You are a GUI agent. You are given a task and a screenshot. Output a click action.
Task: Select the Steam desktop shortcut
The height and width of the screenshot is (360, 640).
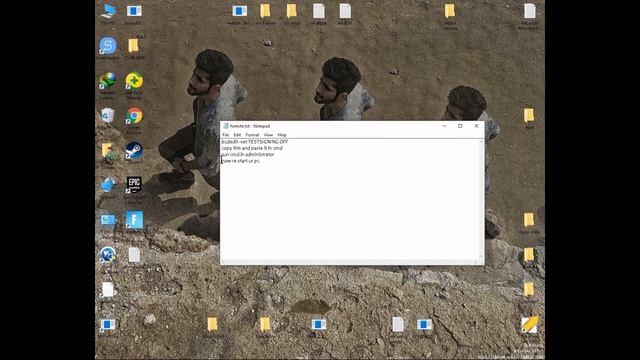click(x=134, y=150)
